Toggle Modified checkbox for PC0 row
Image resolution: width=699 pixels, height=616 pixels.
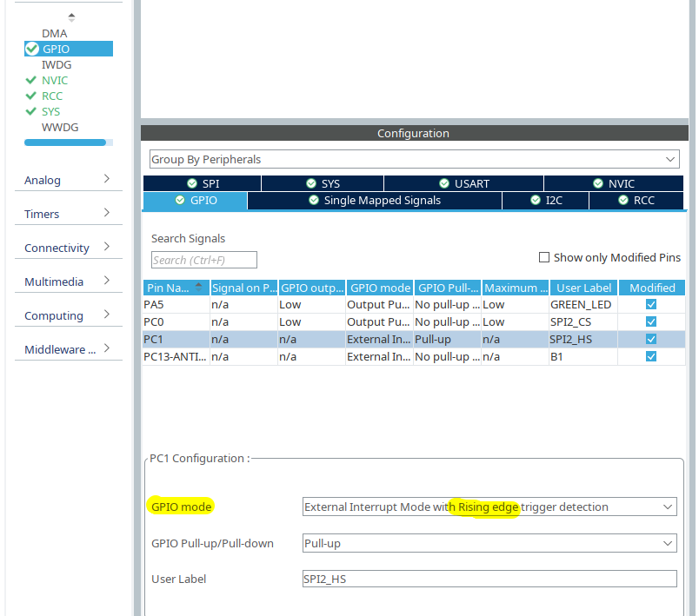coord(651,322)
